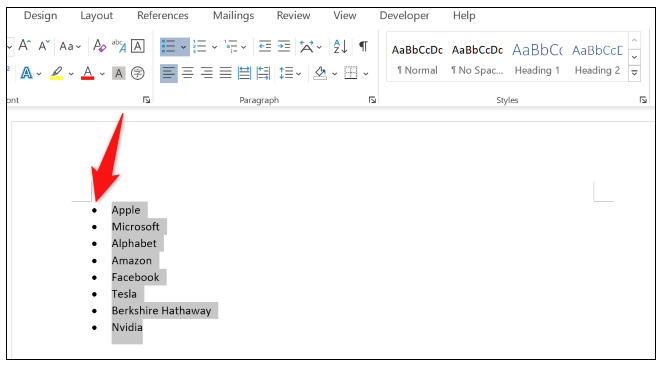Toggle Align Right

(207, 73)
